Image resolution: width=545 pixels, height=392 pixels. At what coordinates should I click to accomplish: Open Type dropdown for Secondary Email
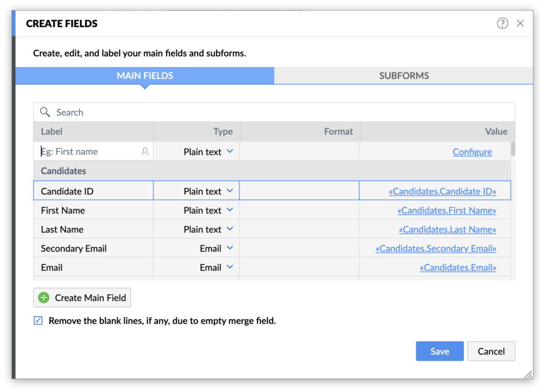(229, 248)
